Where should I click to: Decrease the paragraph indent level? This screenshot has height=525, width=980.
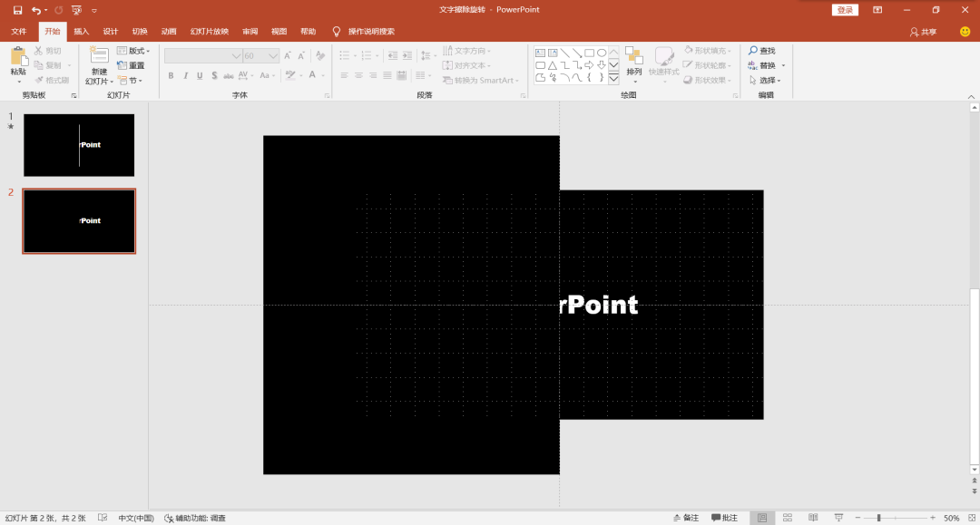point(393,56)
